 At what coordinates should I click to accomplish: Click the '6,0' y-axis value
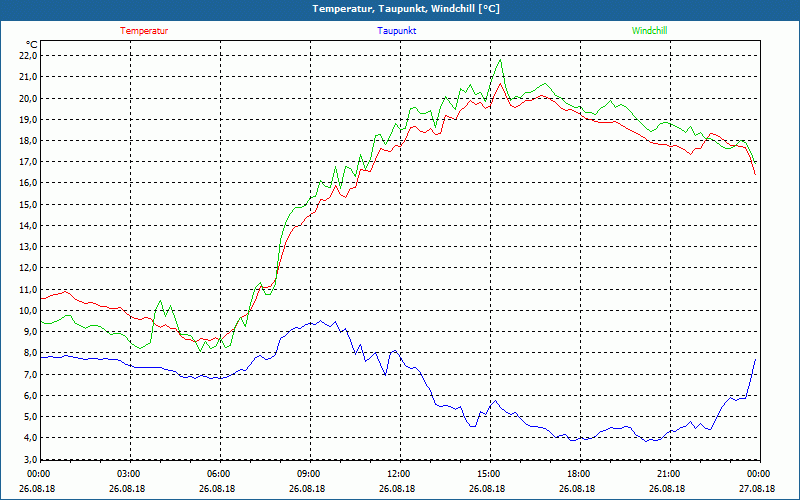click(31, 395)
